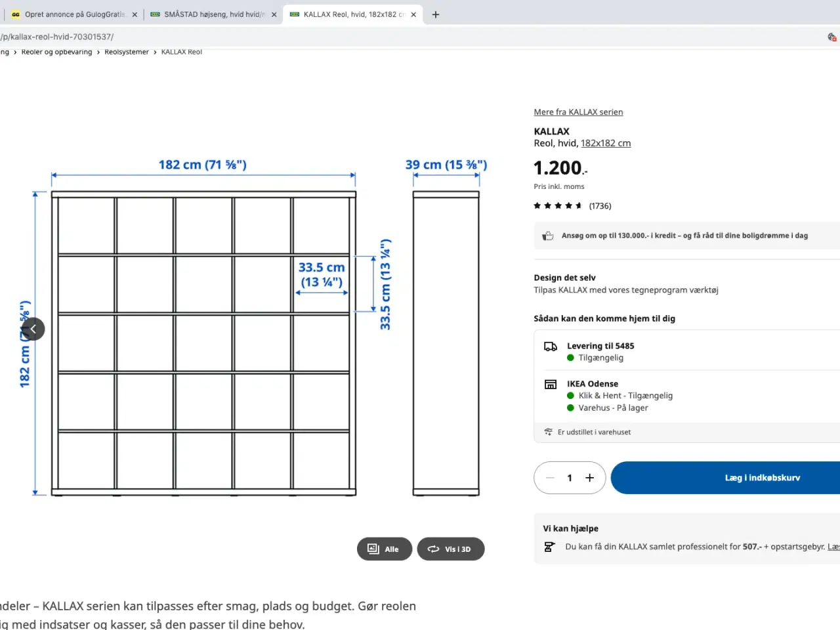Launch the Vis i 3D viewer

pos(450,549)
